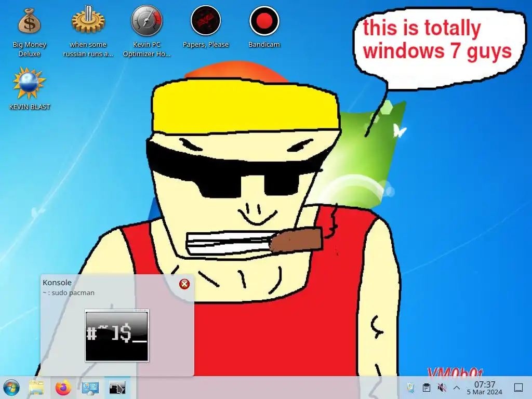Click the Konsole taskbar icon

pyautogui.click(x=117, y=388)
